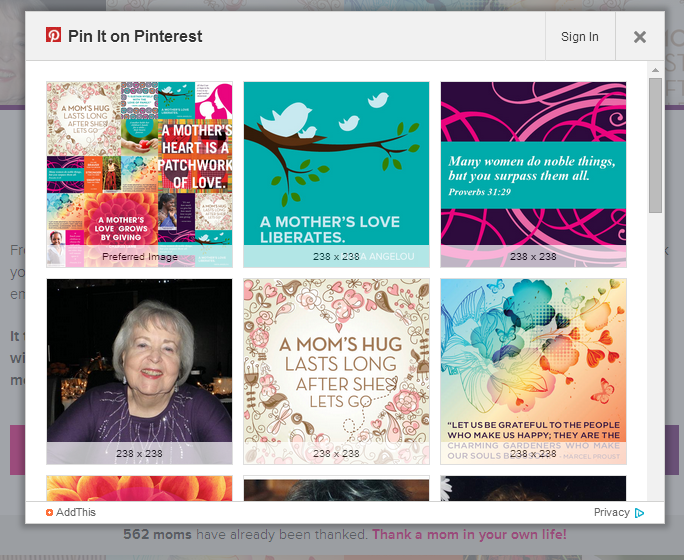684x560 pixels.
Task: Click the orange AddThis logo icon
Action: pos(49,512)
